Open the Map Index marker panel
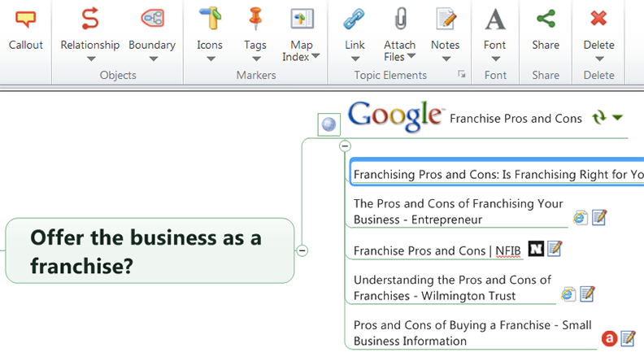 (x=301, y=19)
